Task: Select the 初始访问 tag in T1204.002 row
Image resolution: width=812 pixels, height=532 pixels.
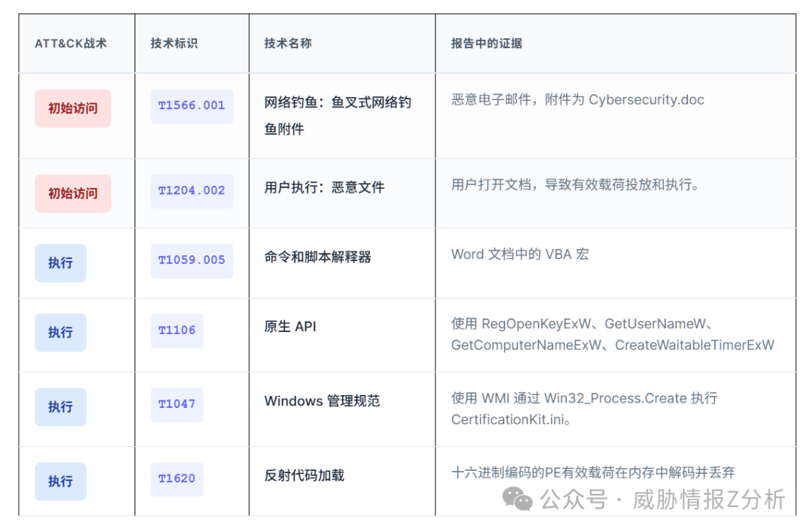Action: click(73, 193)
